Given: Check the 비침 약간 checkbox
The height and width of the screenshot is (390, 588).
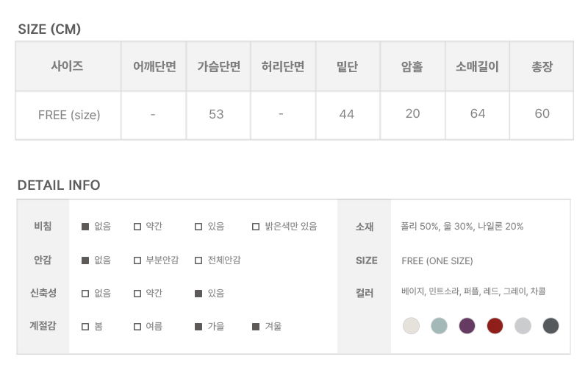Looking at the screenshot, I should tap(137, 227).
